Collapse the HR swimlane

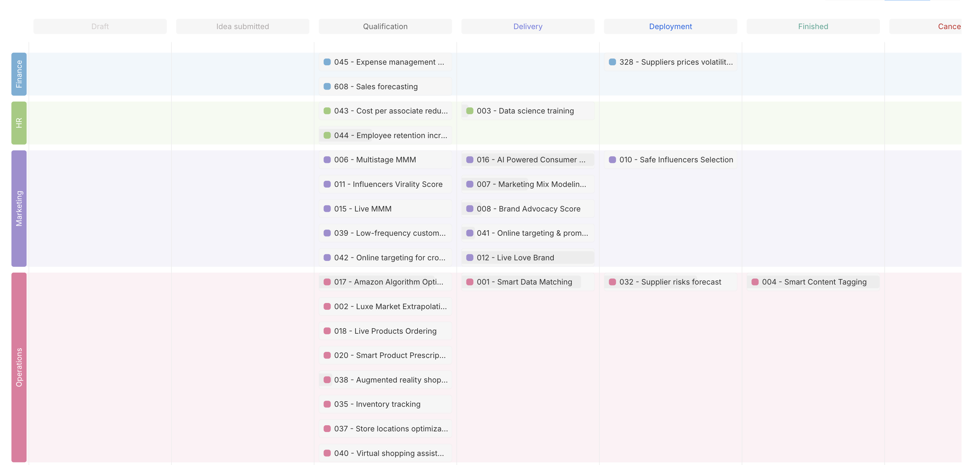tap(18, 123)
